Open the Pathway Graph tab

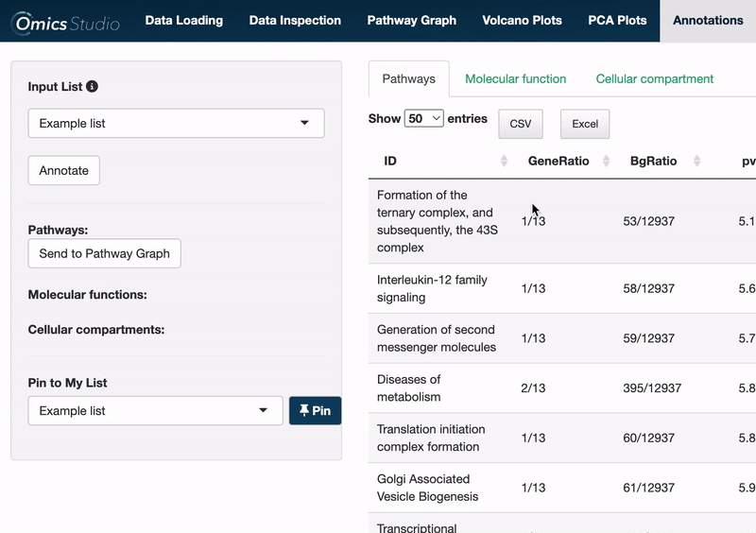411,21
